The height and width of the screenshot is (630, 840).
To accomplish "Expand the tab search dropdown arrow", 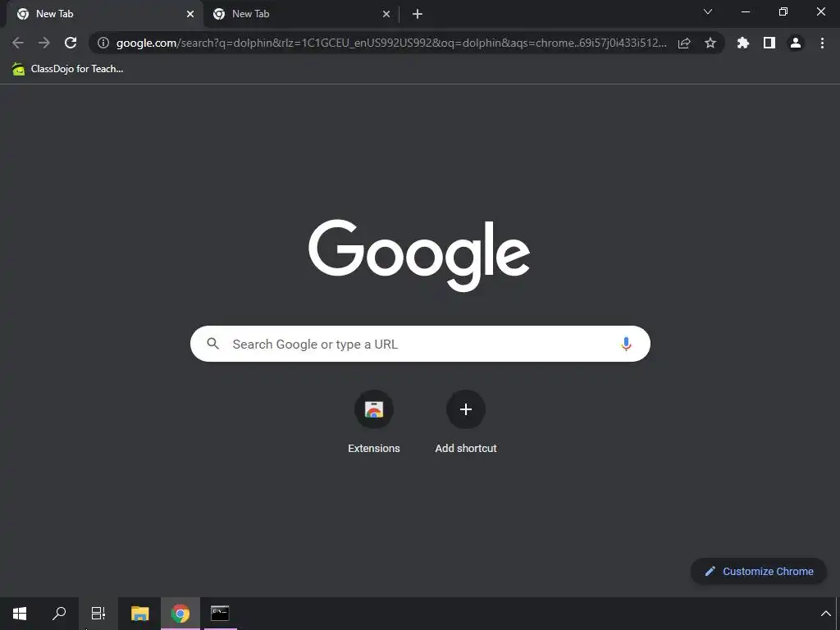I will coord(708,11).
